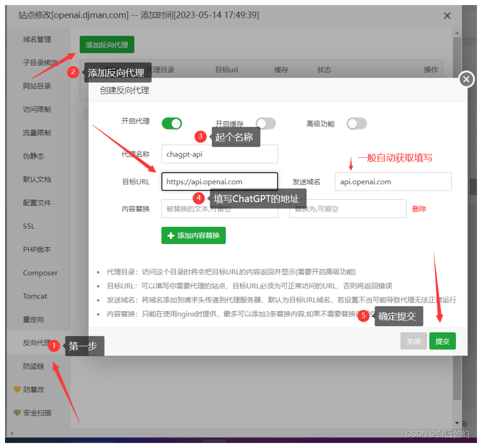The image size is (487, 448).
Task: Close the dialog using 关闭 button
Action: pos(413,341)
